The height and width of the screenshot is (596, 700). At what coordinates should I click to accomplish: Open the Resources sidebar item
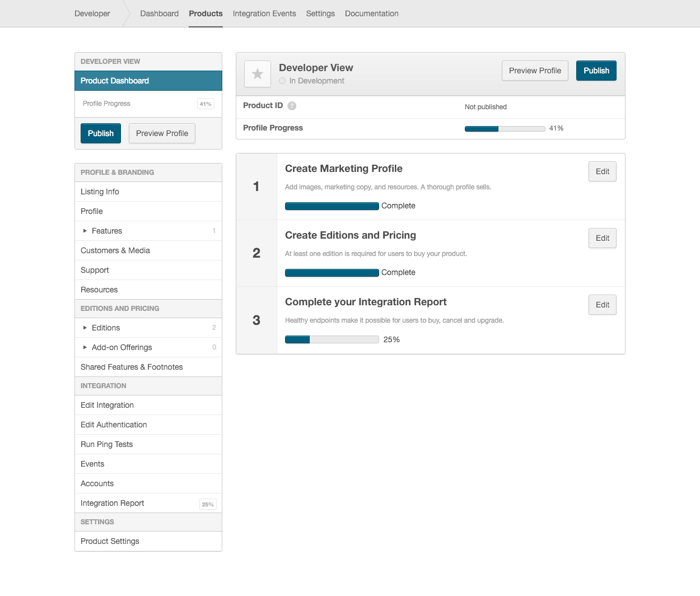click(x=148, y=290)
